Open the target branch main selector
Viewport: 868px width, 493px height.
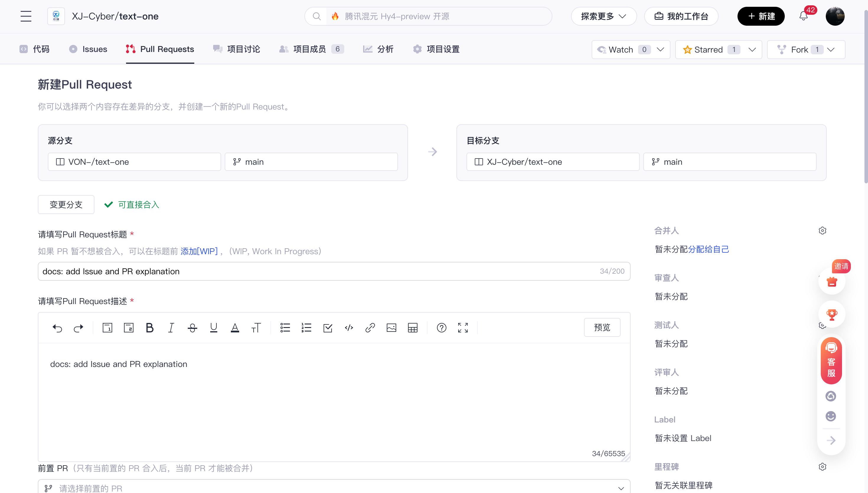(x=730, y=162)
